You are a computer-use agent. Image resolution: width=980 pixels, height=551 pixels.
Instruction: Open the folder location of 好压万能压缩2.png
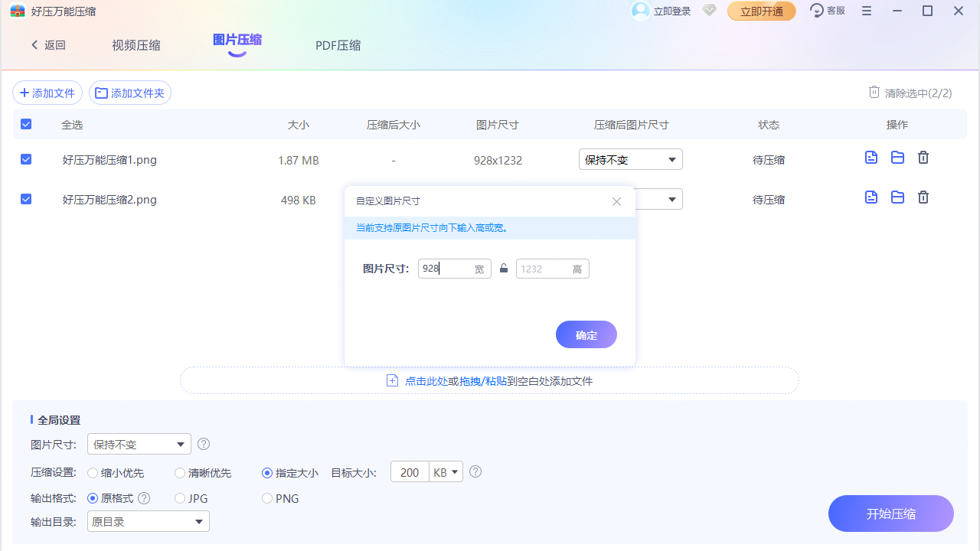(x=897, y=197)
